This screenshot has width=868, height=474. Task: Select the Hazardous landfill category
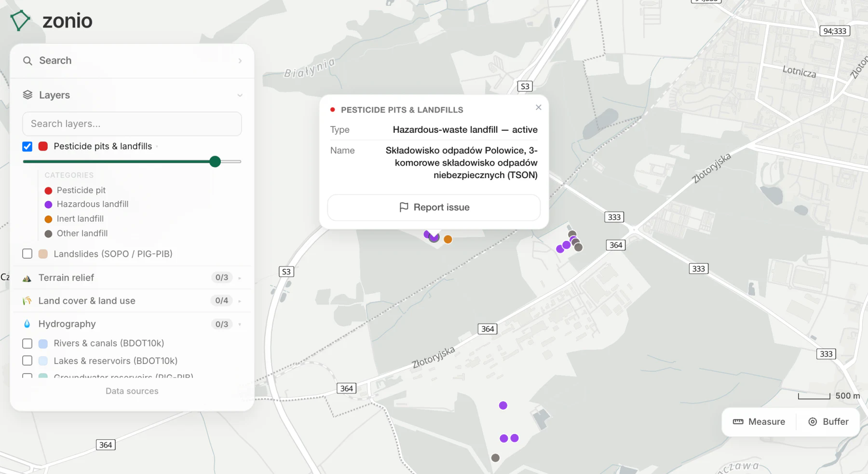click(87, 204)
